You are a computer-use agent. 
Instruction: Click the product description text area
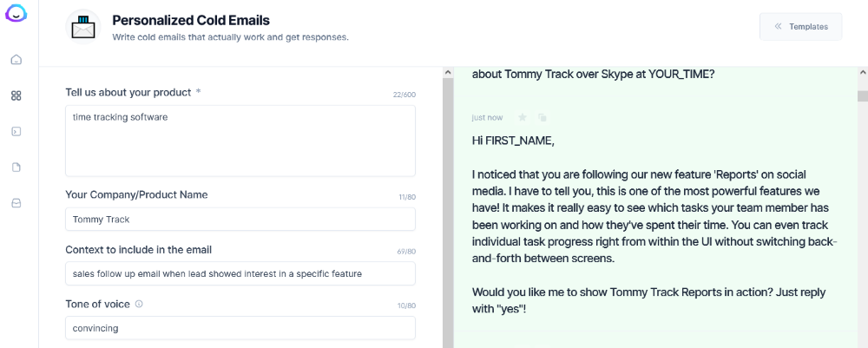(x=240, y=141)
